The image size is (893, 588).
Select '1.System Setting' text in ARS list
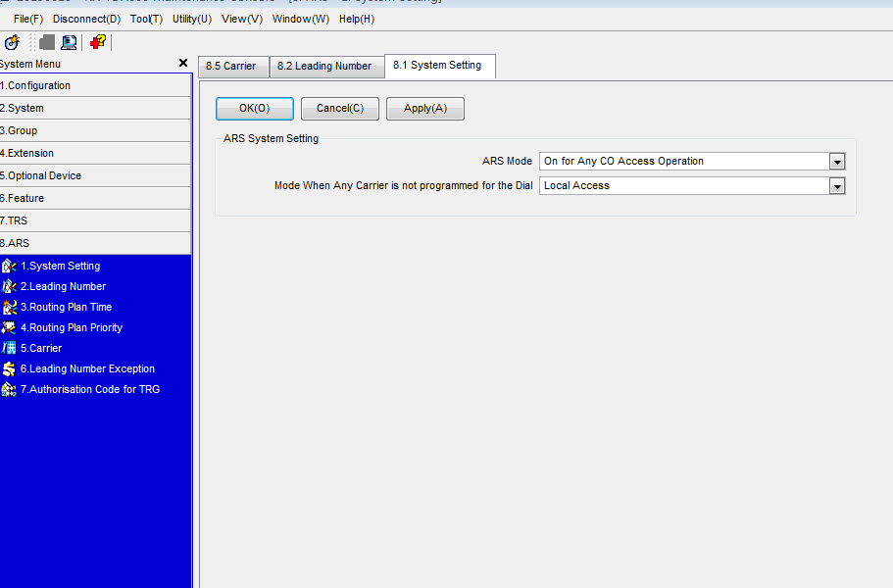(61, 266)
